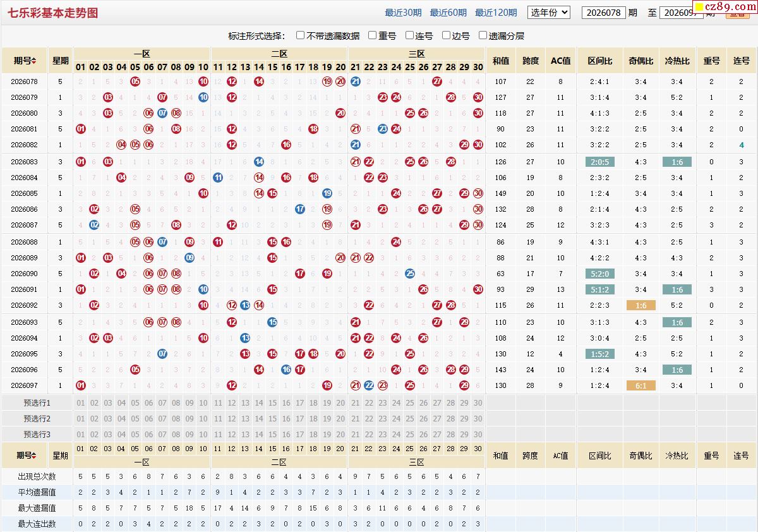Switch to 最近60期 view
This screenshot has height=532, width=758.
coord(448,13)
